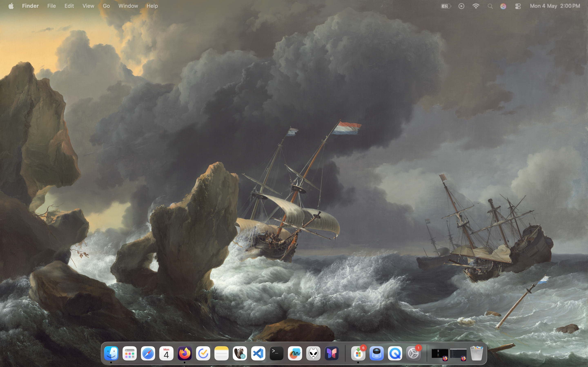Open System Settings gear with badge
This screenshot has height=367, width=588.
pos(413,353)
